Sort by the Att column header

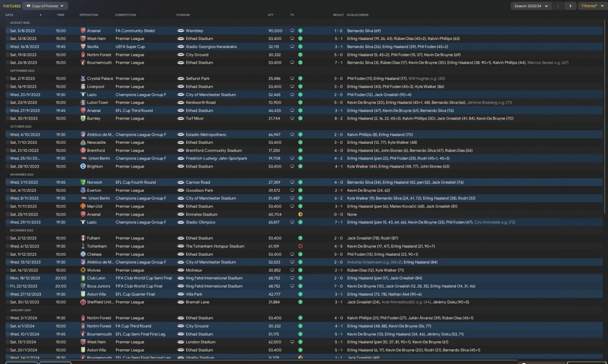[x=271, y=15]
